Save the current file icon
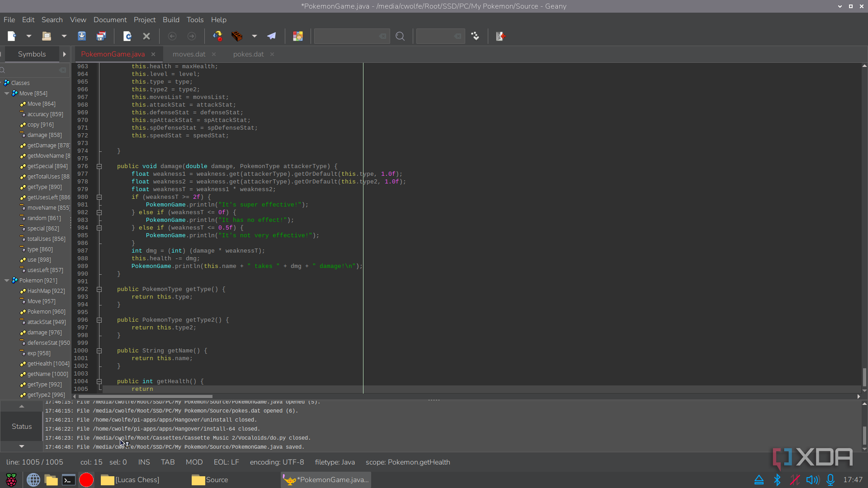 click(82, 36)
